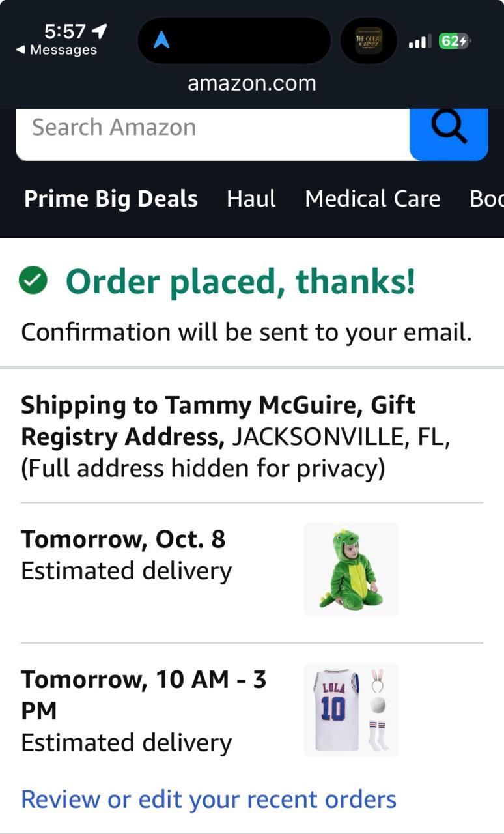Select the Haul navigation item

pyautogui.click(x=251, y=199)
